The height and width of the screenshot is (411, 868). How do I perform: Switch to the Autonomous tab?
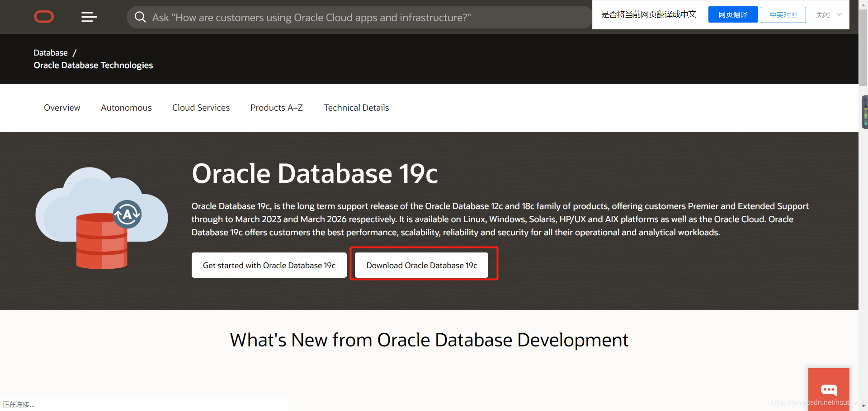click(x=126, y=107)
